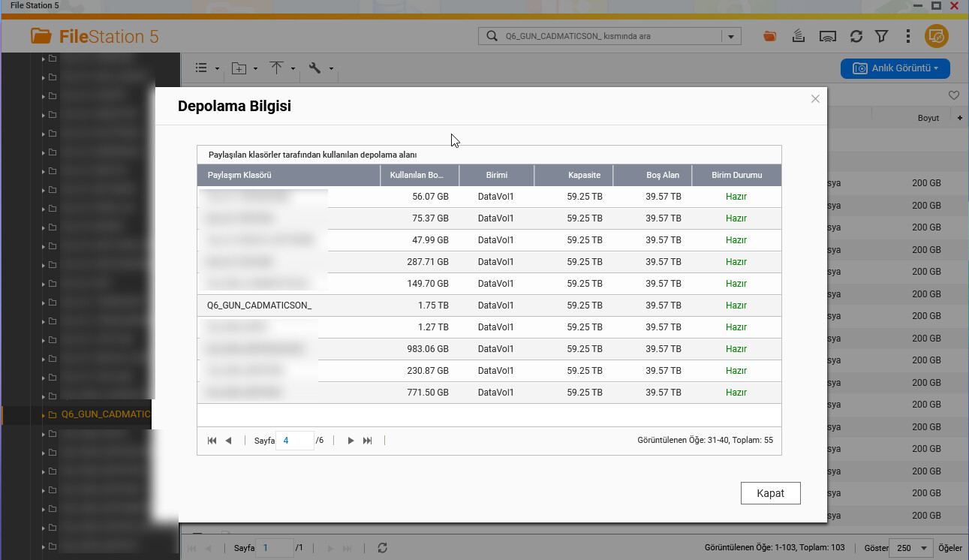Viewport: 969px width, 560px height.
Task: Click the Sayfa page number field showing 4
Action: [x=294, y=441]
